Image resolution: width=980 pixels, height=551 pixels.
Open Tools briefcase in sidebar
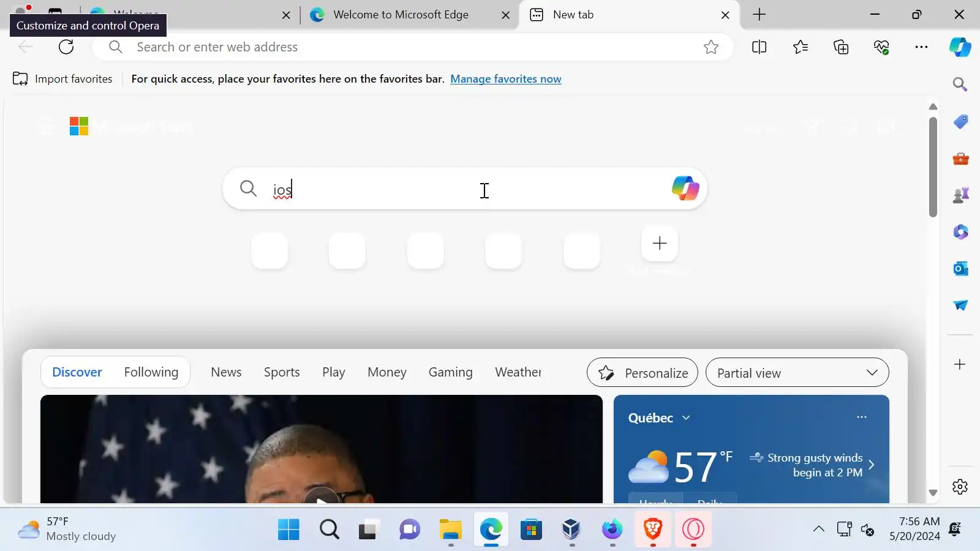[960, 159]
